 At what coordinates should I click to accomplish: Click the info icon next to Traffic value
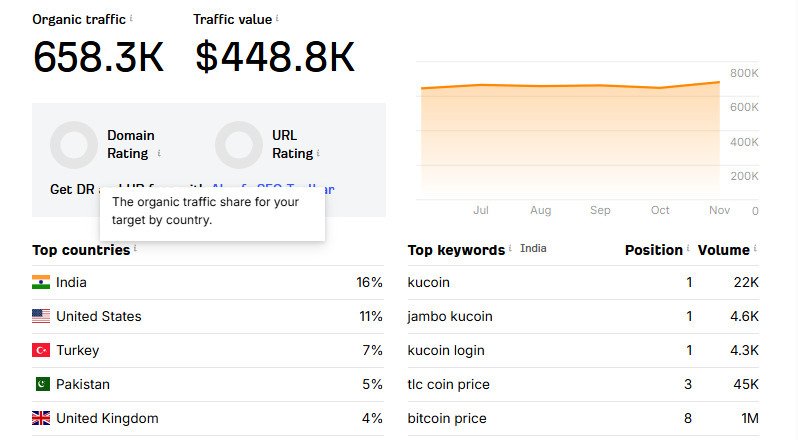(x=277, y=18)
